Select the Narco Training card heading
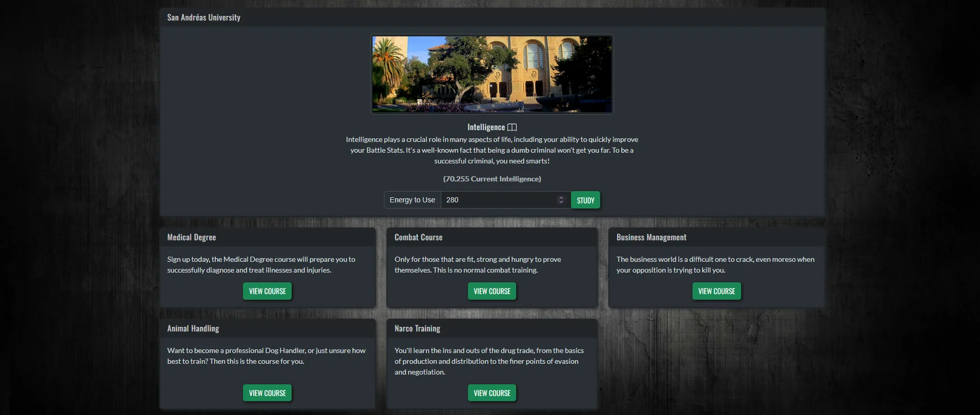The image size is (980, 415). pyautogui.click(x=417, y=328)
